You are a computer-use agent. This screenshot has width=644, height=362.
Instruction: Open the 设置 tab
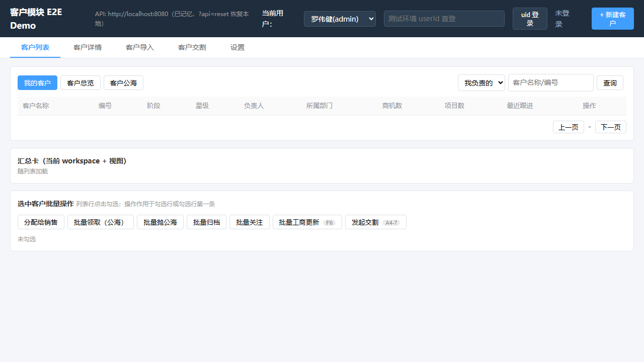(237, 47)
